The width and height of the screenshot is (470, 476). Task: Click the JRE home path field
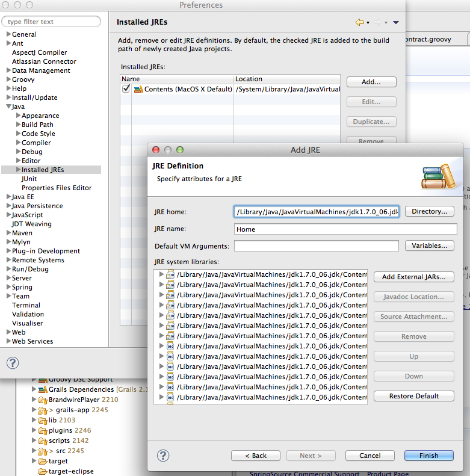tap(317, 212)
